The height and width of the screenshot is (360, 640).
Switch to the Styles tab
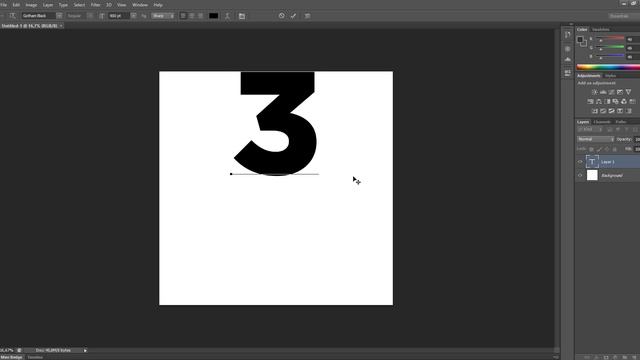tap(610, 76)
